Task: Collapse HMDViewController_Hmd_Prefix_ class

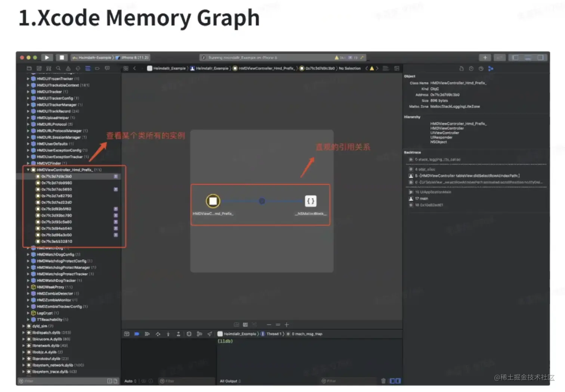Action: (28, 170)
